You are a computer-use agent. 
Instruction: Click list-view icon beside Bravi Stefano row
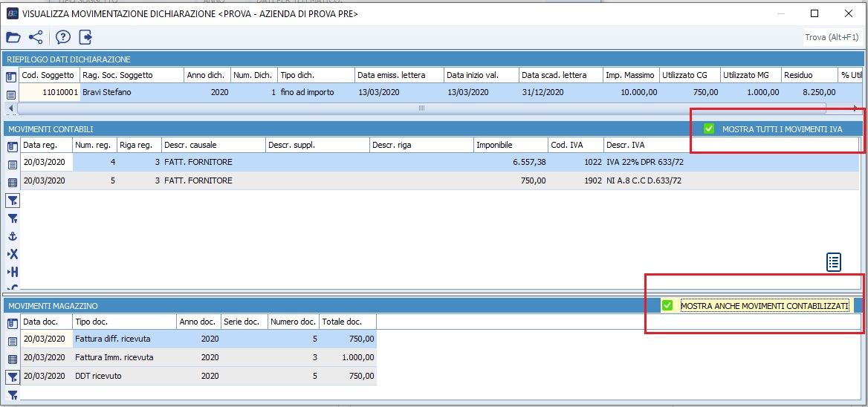[x=11, y=94]
